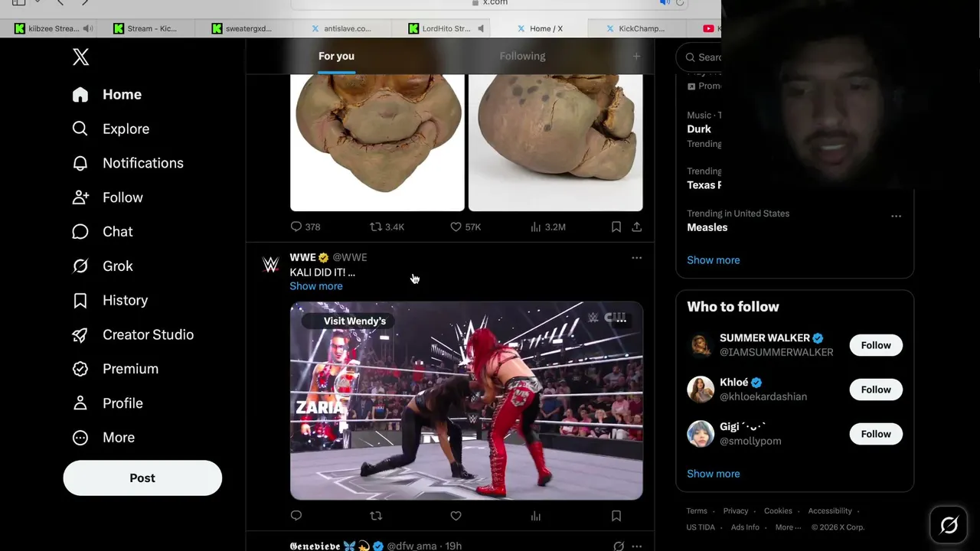Open the @IAMSUMMERWALKER profile
This screenshot has height=551, width=980.
(x=776, y=352)
